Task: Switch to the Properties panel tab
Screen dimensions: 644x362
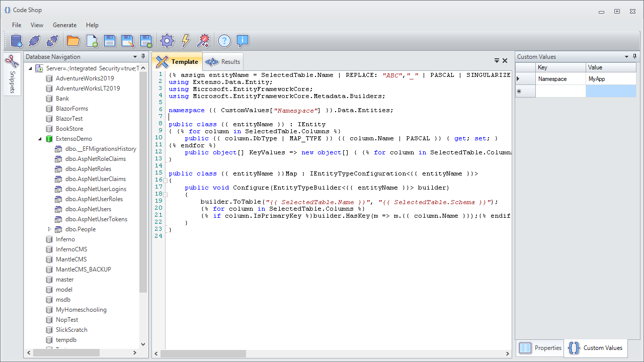Action: point(540,348)
